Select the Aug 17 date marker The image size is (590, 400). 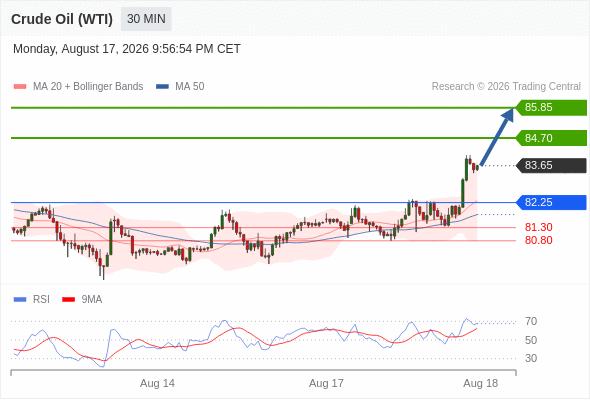[326, 383]
